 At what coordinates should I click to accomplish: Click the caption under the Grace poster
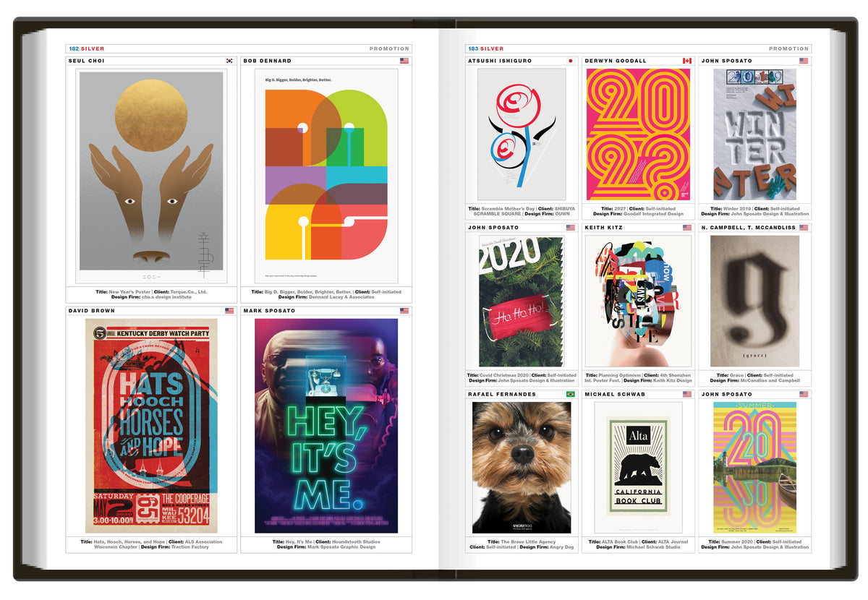coord(754,378)
